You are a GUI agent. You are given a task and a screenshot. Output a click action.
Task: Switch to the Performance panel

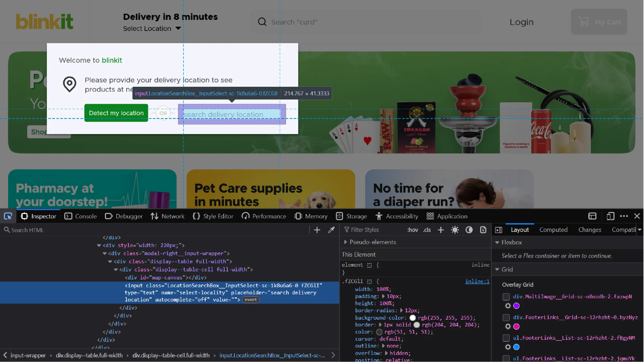point(264,216)
